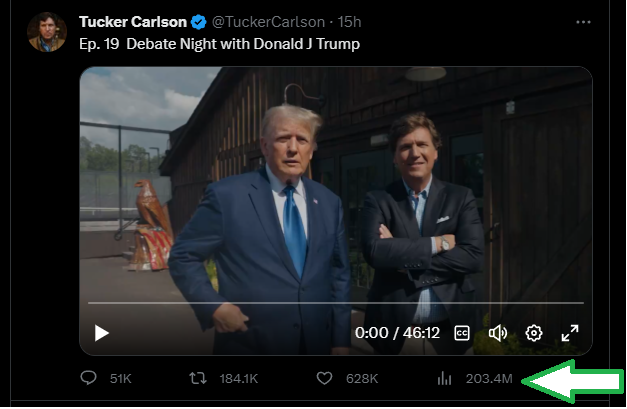
Task: Open video settings gear
Action: point(534,333)
